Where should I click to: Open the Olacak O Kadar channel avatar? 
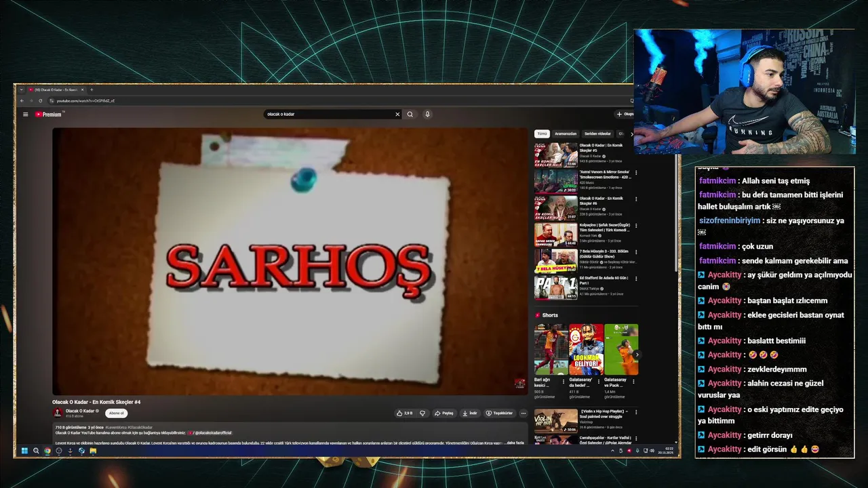coord(58,412)
